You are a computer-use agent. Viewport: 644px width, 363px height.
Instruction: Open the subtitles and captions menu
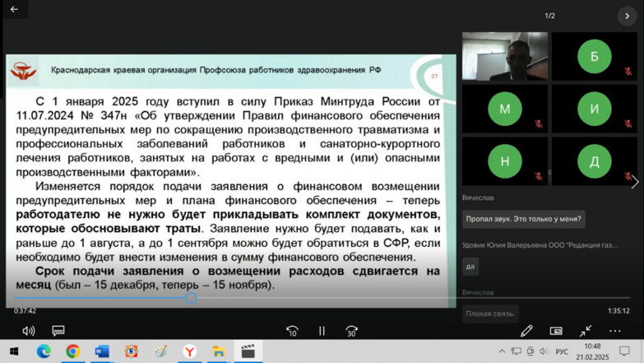pos(58,331)
